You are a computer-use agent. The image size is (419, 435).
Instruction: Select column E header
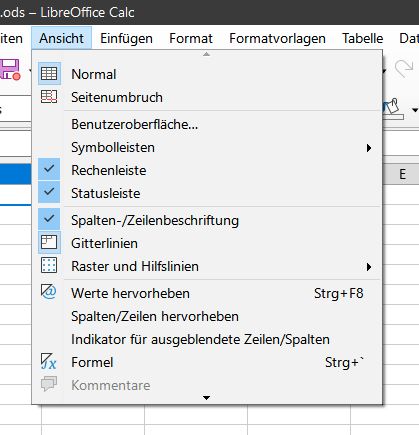[x=402, y=174]
